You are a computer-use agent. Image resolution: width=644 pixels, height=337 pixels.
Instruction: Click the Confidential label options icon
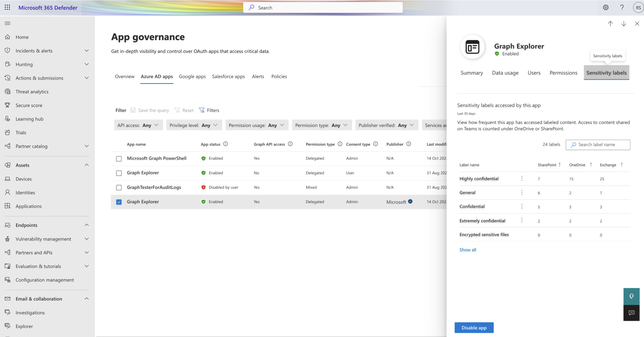[522, 206]
